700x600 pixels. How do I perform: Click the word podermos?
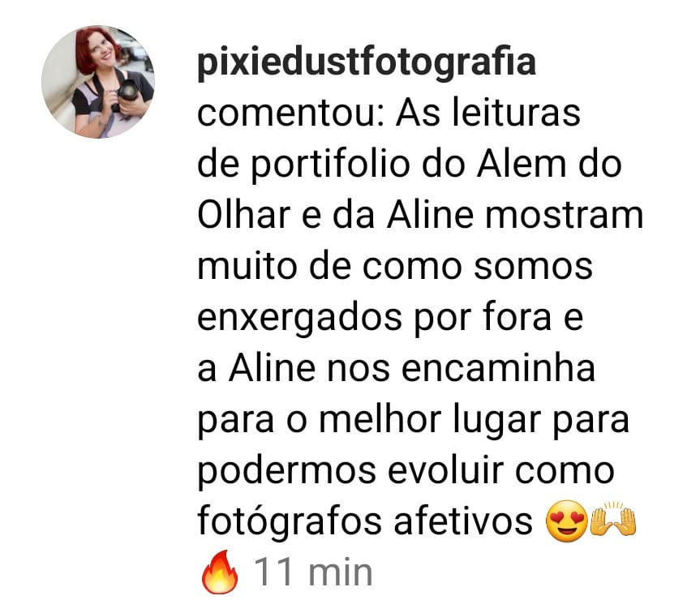coord(286,471)
